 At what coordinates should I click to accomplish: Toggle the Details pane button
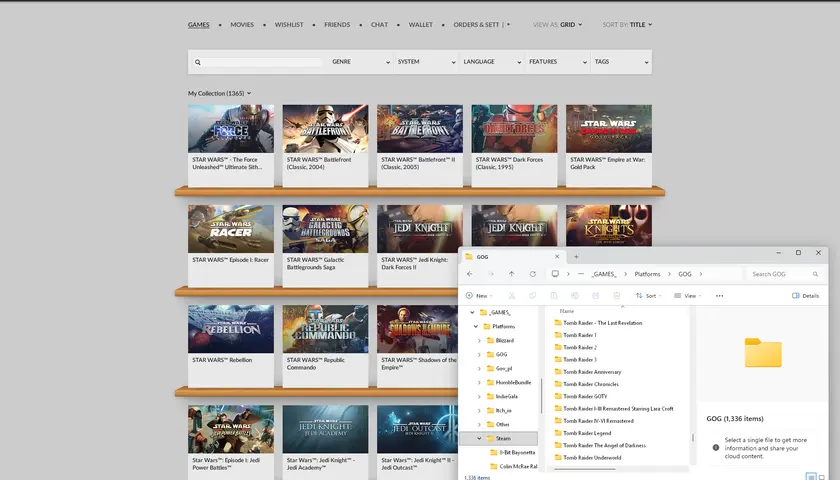click(805, 296)
